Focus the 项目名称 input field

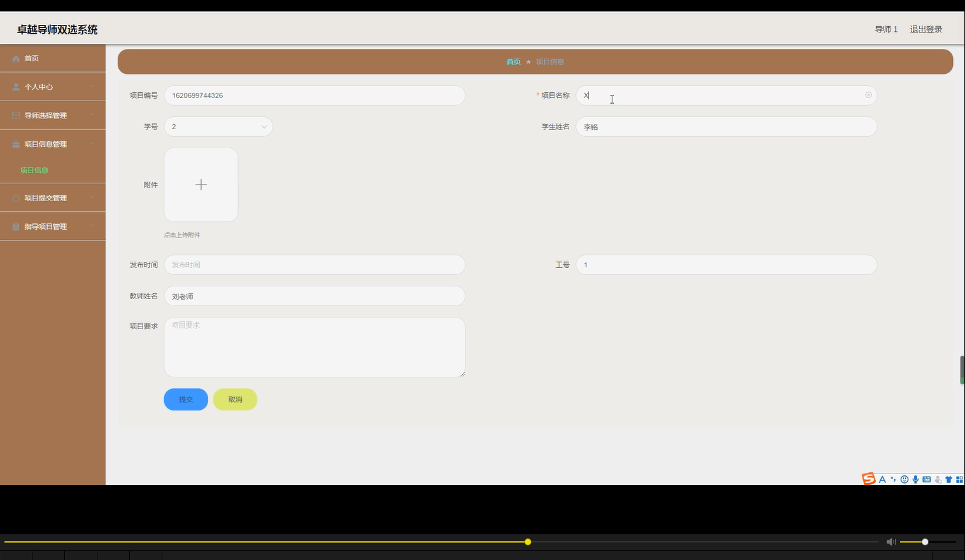(726, 95)
